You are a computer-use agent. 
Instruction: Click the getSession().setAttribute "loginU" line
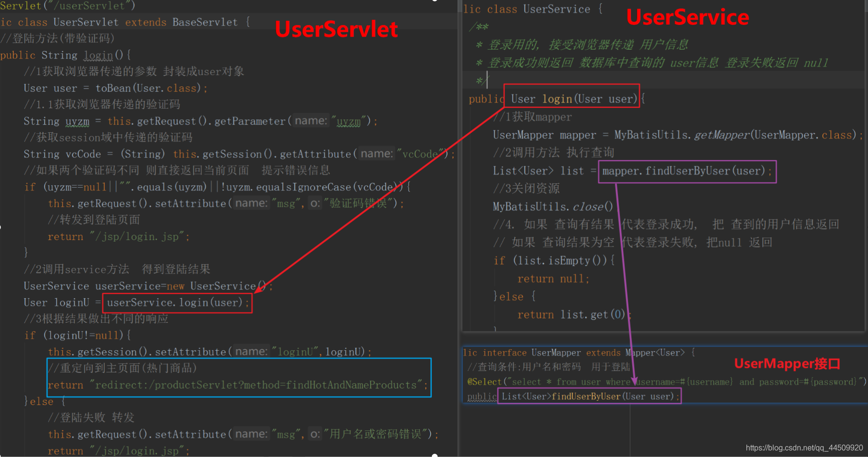coord(210,352)
